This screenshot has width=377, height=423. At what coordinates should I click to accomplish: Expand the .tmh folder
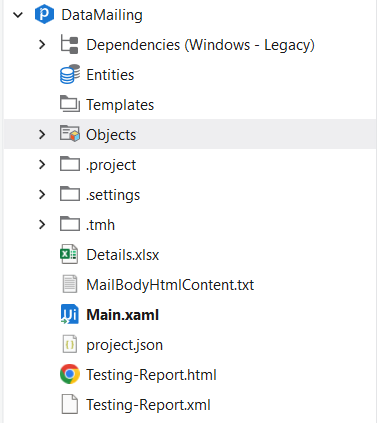(x=42, y=225)
